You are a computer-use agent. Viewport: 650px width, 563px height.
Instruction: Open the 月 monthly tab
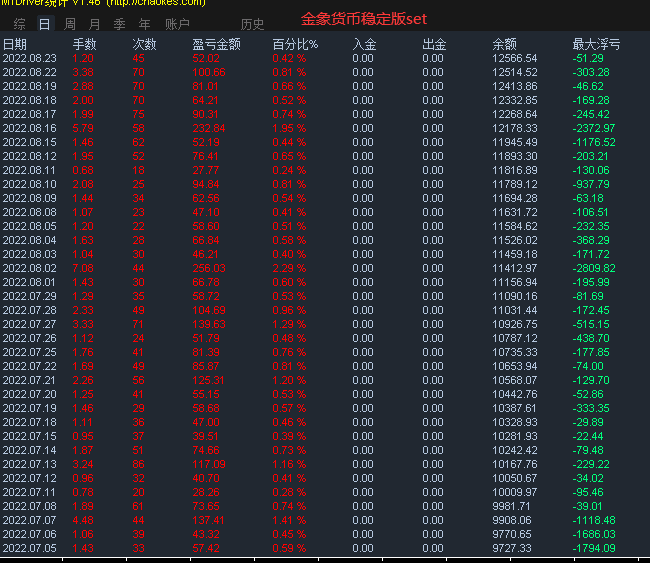95,24
